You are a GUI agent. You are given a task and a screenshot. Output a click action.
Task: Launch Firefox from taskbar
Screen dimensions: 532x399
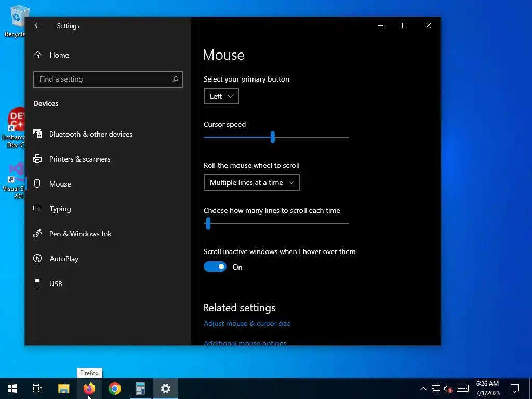[89, 389]
